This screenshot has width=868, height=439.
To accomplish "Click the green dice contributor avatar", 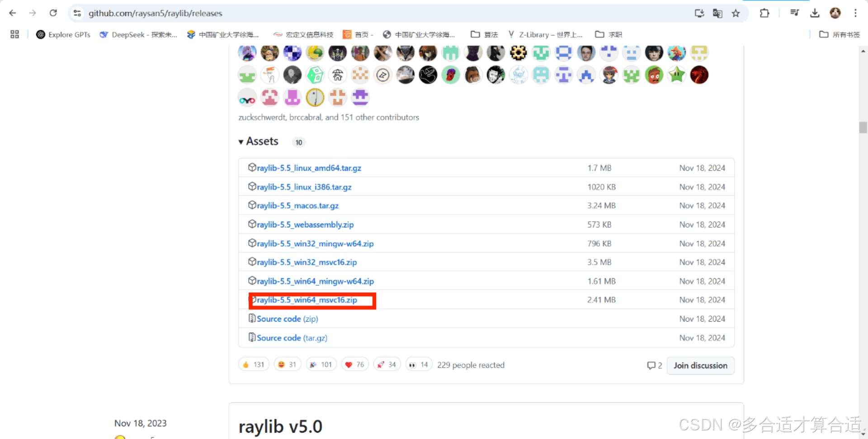I will (315, 75).
